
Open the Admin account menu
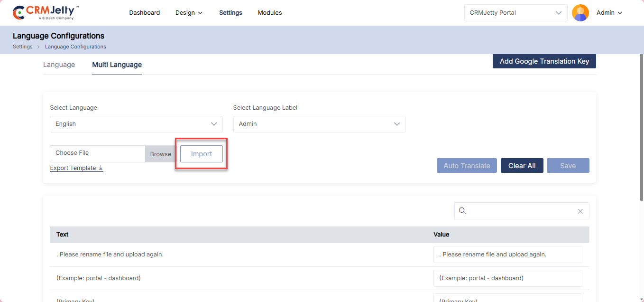coord(609,13)
